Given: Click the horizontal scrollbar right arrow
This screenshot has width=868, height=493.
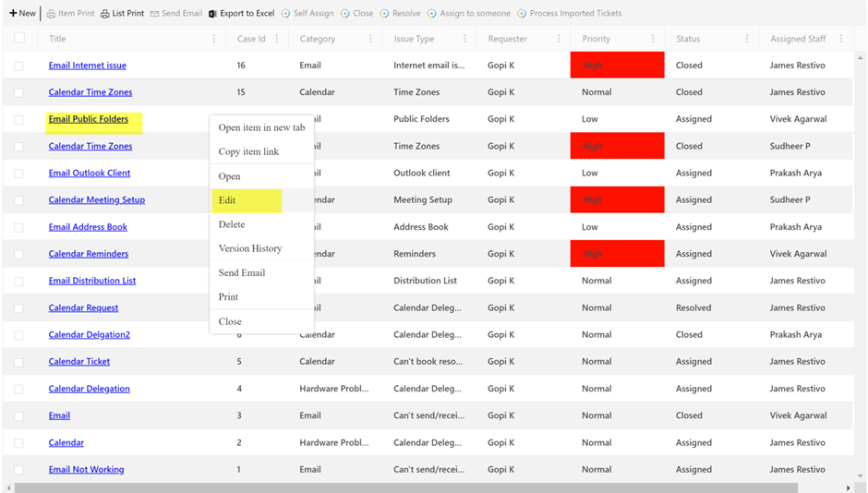Looking at the screenshot, I should pos(848,487).
